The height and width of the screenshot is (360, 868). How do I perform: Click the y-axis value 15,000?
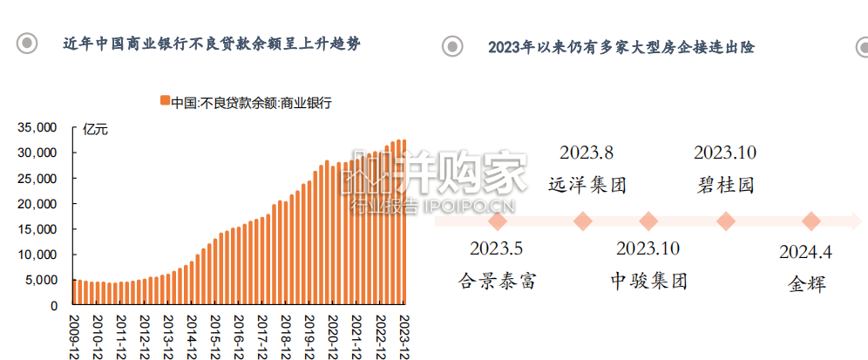(37, 229)
